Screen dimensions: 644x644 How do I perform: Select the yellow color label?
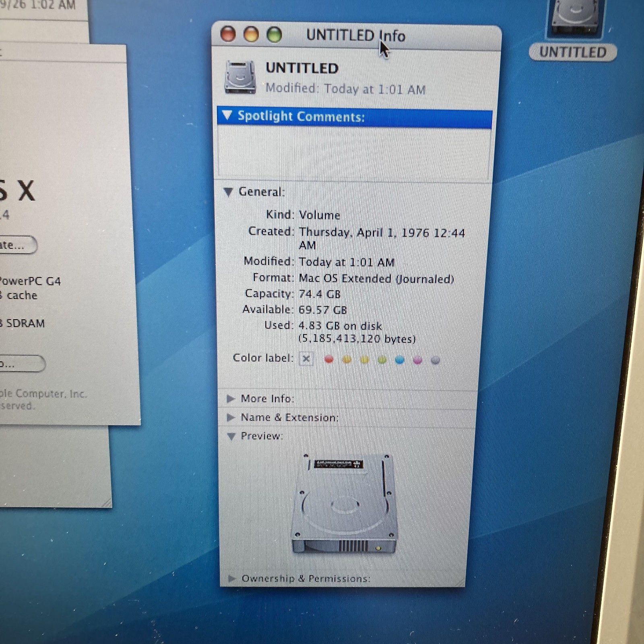(x=365, y=359)
